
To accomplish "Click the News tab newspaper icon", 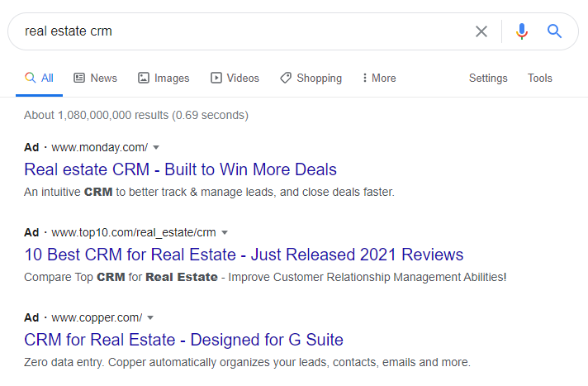I will tap(79, 78).
